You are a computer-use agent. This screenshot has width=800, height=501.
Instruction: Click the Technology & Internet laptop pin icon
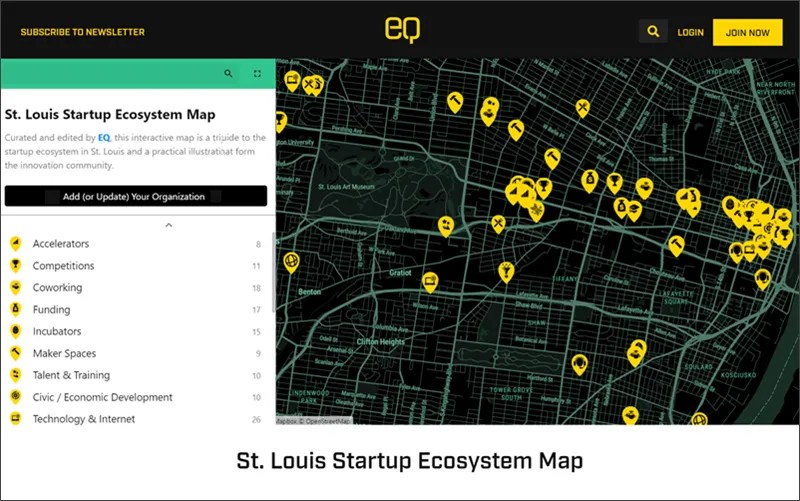(x=16, y=419)
